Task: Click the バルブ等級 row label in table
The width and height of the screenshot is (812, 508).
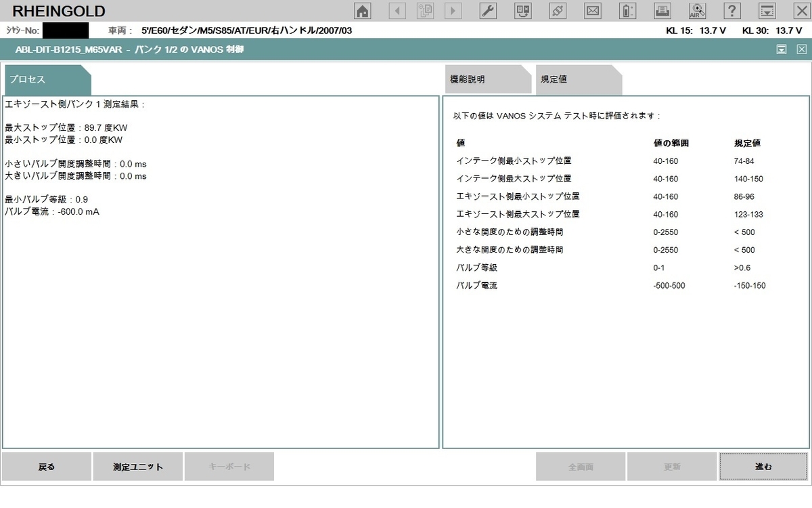Action: coord(476,268)
